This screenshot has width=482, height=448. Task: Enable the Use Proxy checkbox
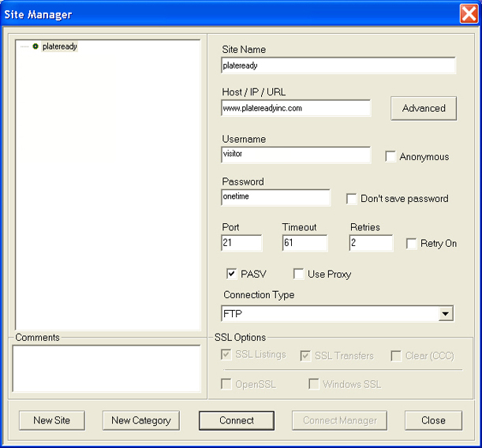click(x=298, y=274)
